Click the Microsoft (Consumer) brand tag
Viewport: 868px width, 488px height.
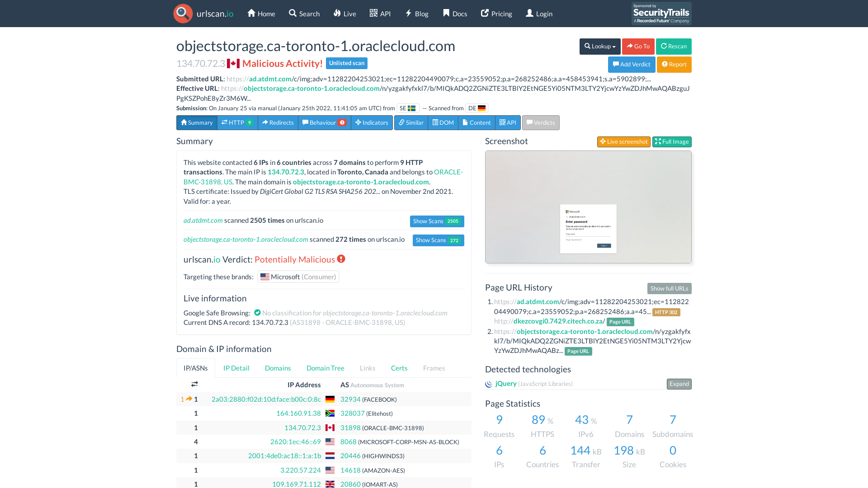point(298,277)
